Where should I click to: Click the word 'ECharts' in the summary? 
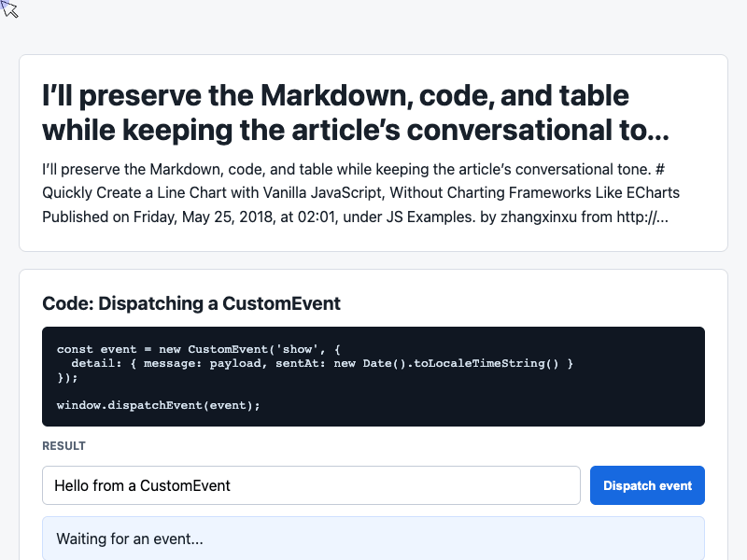click(x=653, y=192)
